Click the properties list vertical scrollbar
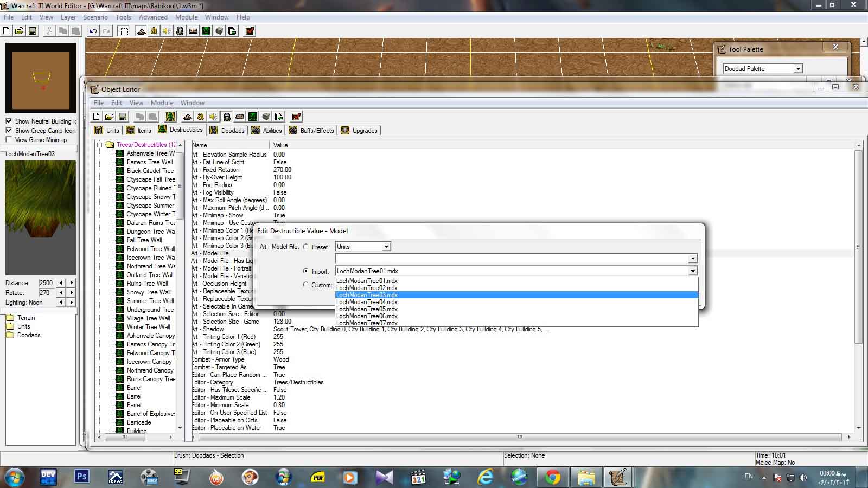The width and height of the screenshot is (868, 488). [859, 287]
